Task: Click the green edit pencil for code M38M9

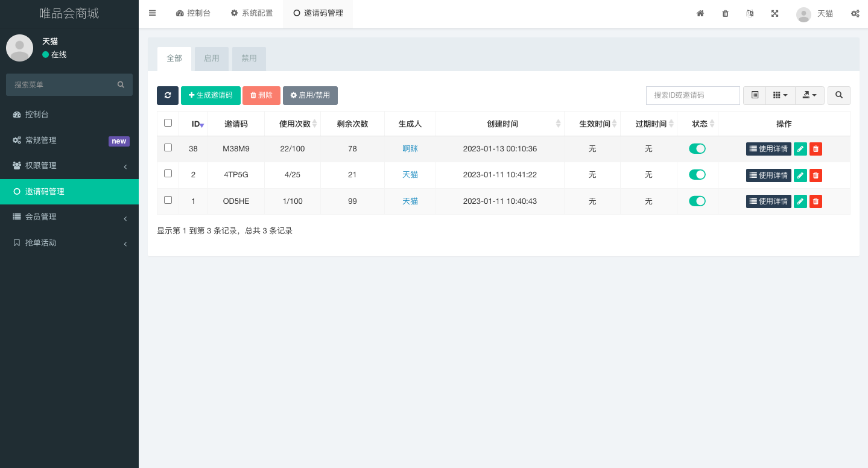Action: click(x=800, y=149)
